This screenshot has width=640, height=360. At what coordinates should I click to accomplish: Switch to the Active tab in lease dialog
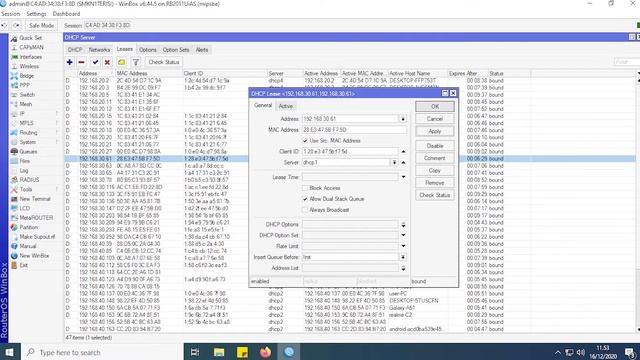point(286,106)
